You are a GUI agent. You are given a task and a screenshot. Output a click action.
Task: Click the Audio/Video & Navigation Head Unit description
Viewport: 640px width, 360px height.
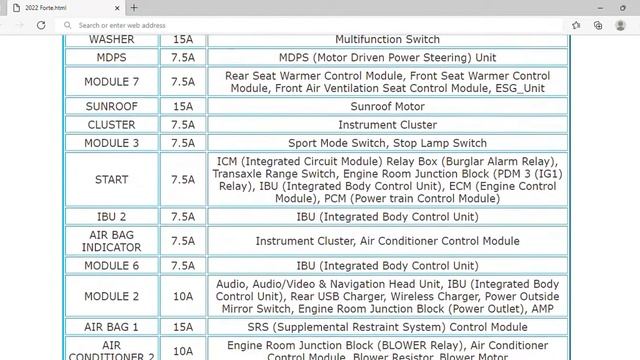[x=387, y=296]
